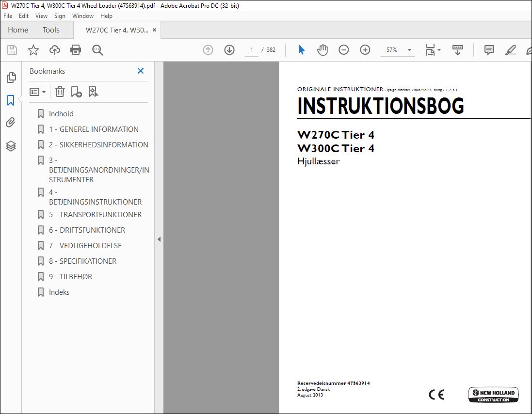Switch to the Tools tab
Image resolution: width=532 pixels, height=414 pixels.
[x=51, y=30]
